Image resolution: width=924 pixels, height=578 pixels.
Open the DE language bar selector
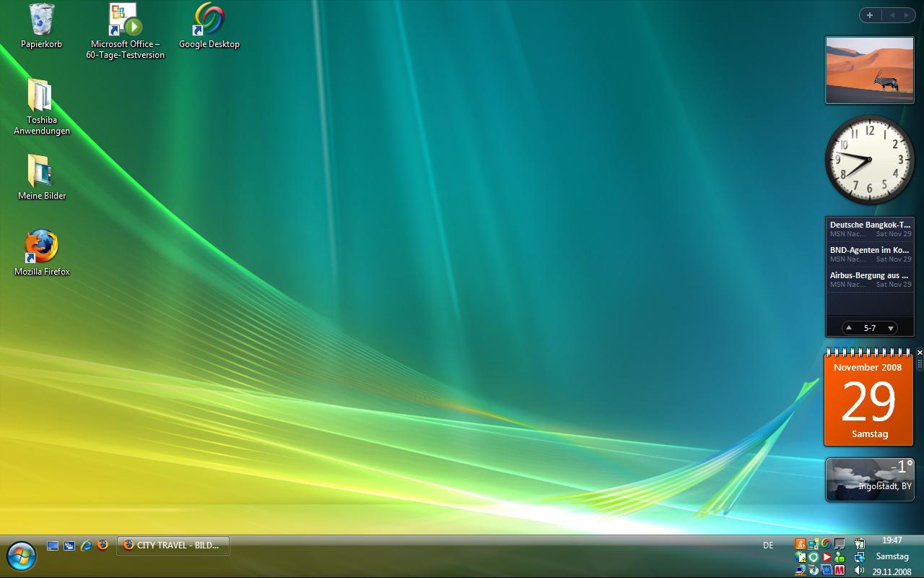768,545
